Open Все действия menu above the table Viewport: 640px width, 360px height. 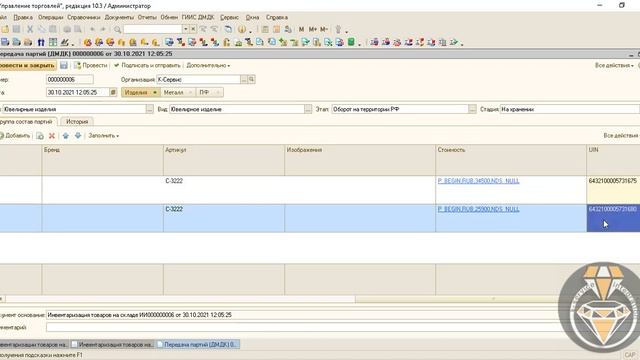point(621,135)
